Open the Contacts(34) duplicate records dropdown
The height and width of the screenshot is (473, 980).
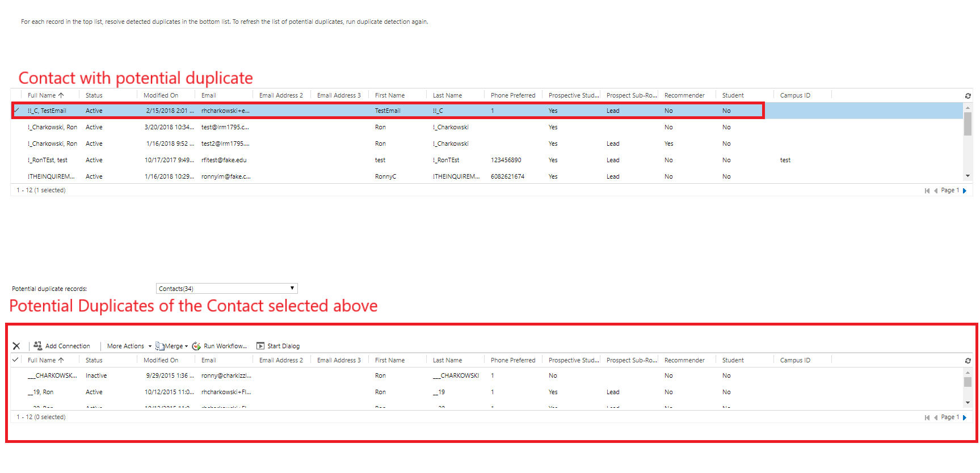point(226,289)
